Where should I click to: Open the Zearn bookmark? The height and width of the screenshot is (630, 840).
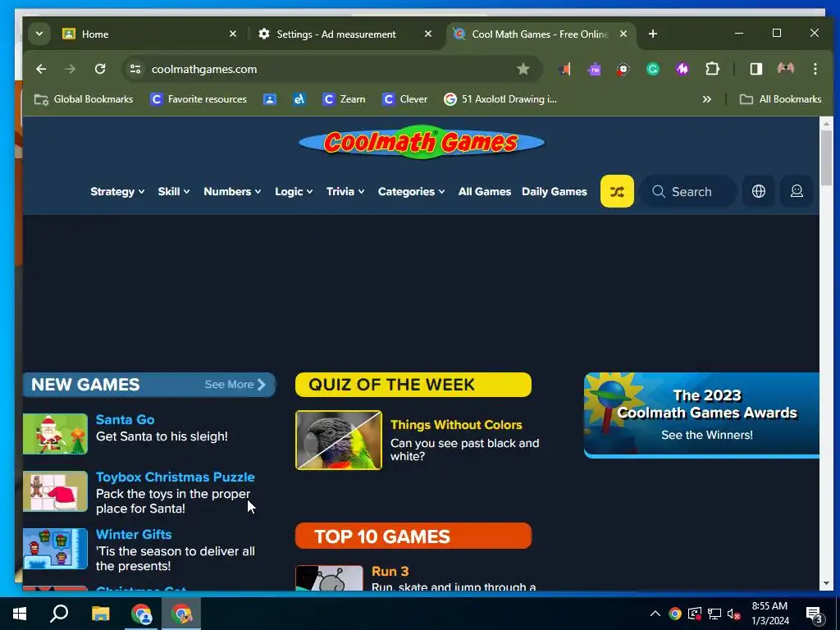344,99
